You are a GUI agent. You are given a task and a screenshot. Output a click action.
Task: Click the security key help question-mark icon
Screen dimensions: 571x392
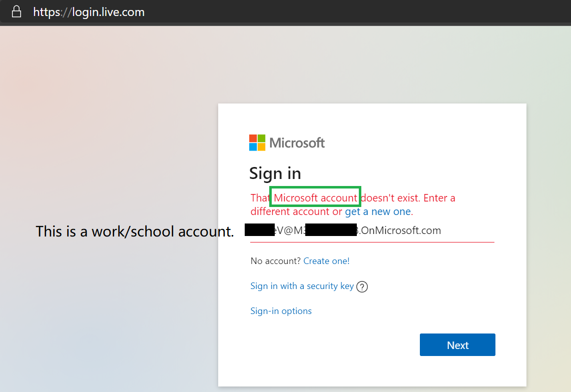tap(362, 287)
